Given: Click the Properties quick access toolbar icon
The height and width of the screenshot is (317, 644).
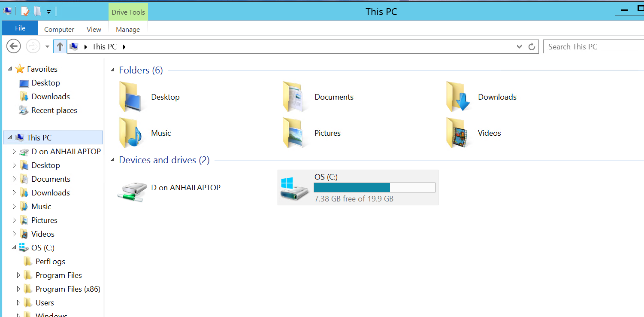Looking at the screenshot, I should click(x=25, y=12).
